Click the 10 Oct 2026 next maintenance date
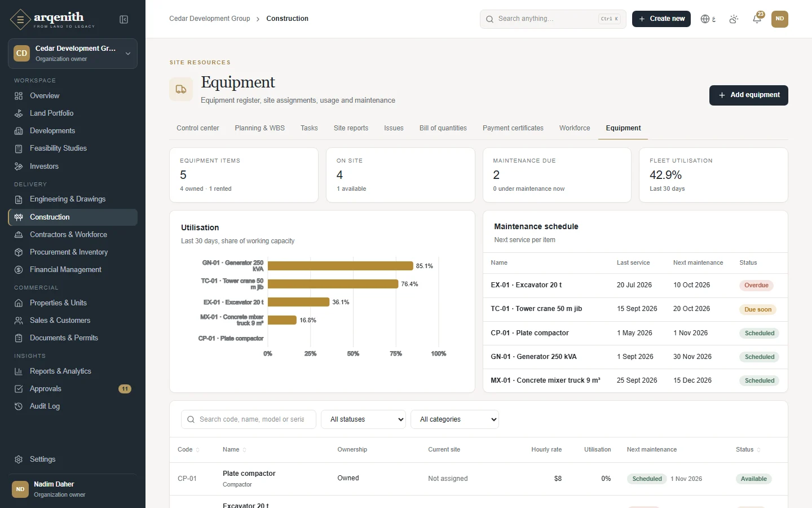 tap(691, 285)
